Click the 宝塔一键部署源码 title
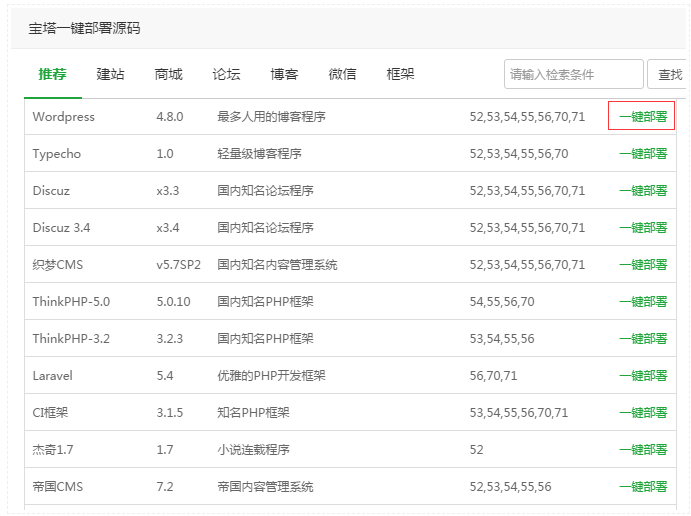Screen dimensions: 691x516 (x=85, y=29)
